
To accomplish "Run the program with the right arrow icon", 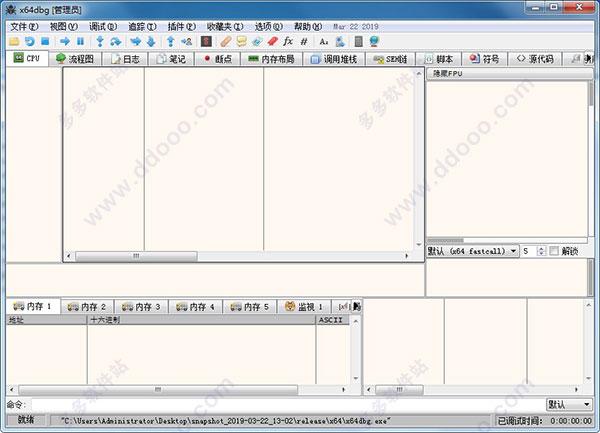I will pos(65,41).
